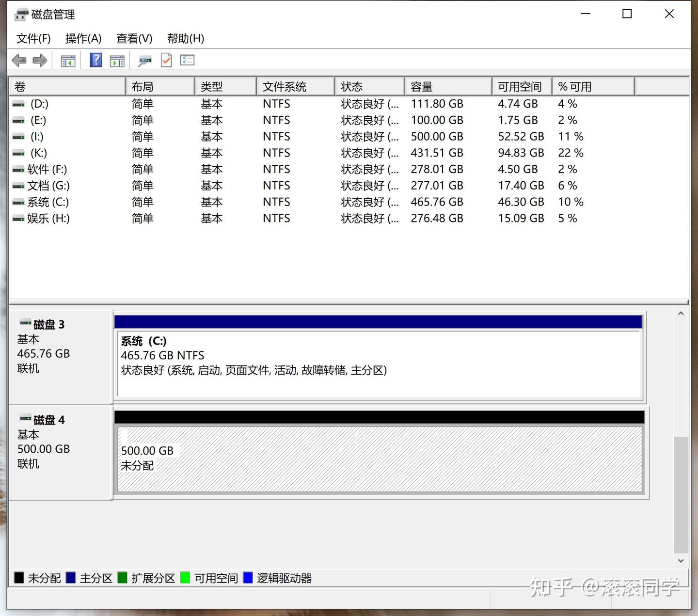Sort by the 文件系统 column header
This screenshot has height=616, width=698.
coord(296,87)
